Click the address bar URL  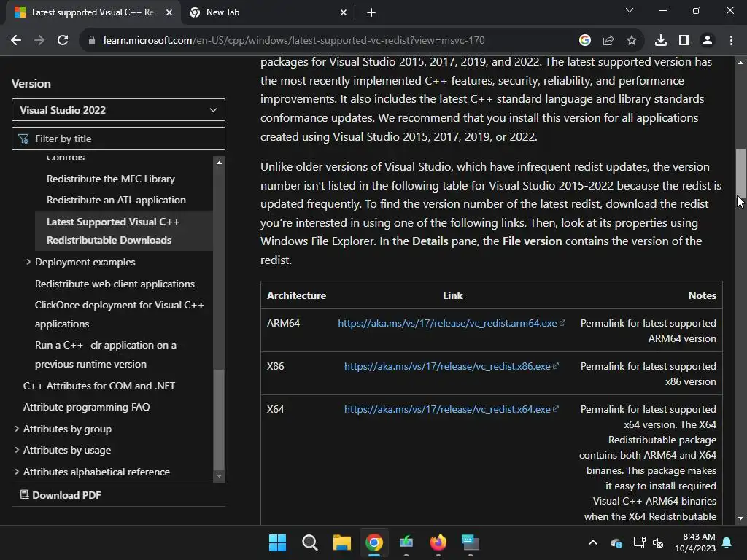click(x=294, y=41)
